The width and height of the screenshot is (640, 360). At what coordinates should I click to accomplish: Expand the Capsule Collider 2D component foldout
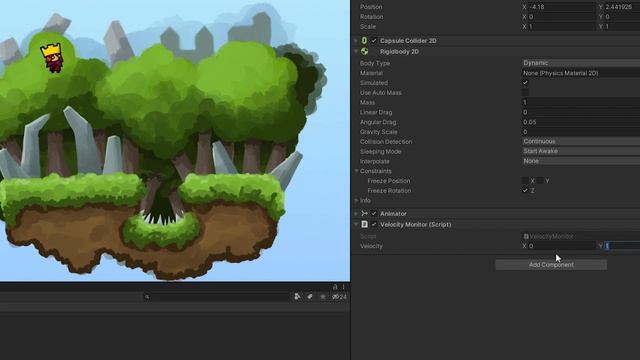356,40
